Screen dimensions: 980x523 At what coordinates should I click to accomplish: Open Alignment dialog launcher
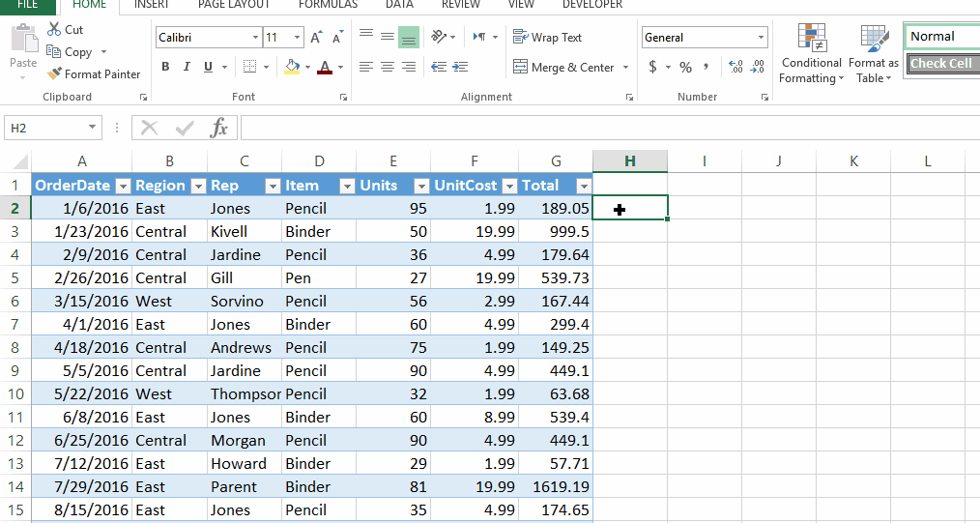click(x=629, y=97)
